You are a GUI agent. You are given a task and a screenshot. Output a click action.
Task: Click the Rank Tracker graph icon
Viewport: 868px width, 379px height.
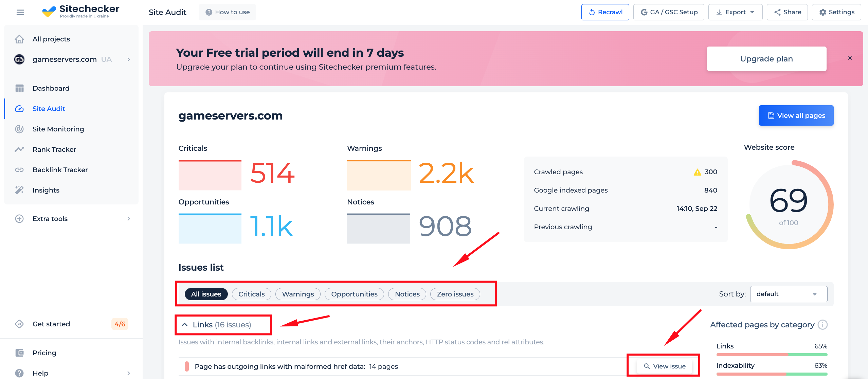pos(19,149)
